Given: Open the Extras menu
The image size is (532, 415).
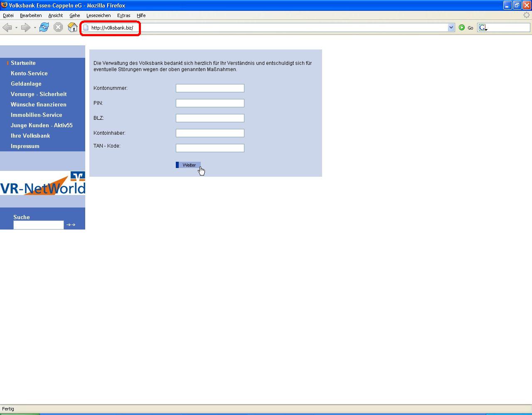Looking at the screenshot, I should tap(123, 15).
